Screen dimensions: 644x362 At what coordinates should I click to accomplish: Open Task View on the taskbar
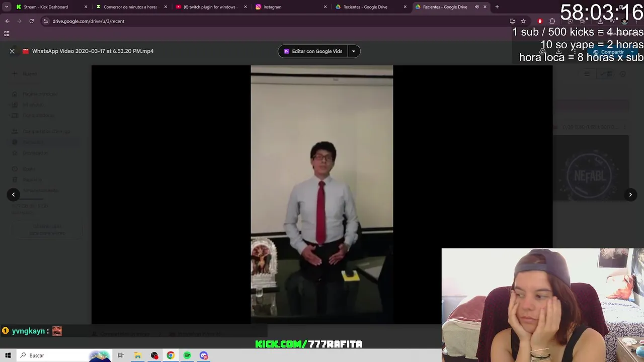pyautogui.click(x=121, y=355)
